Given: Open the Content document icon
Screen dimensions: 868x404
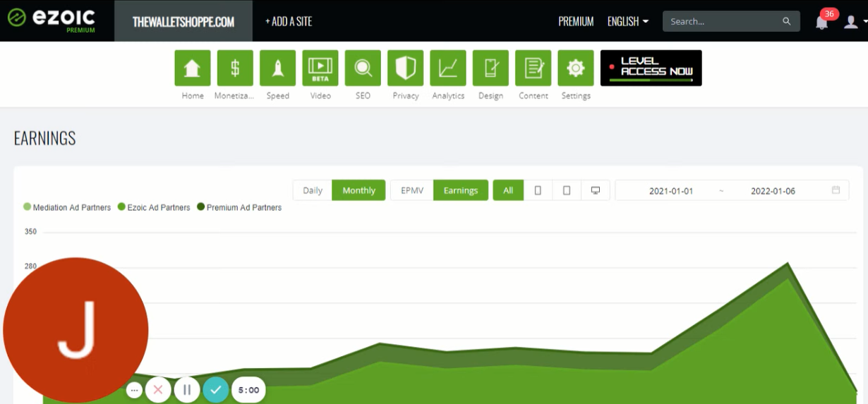Looking at the screenshot, I should click(534, 68).
